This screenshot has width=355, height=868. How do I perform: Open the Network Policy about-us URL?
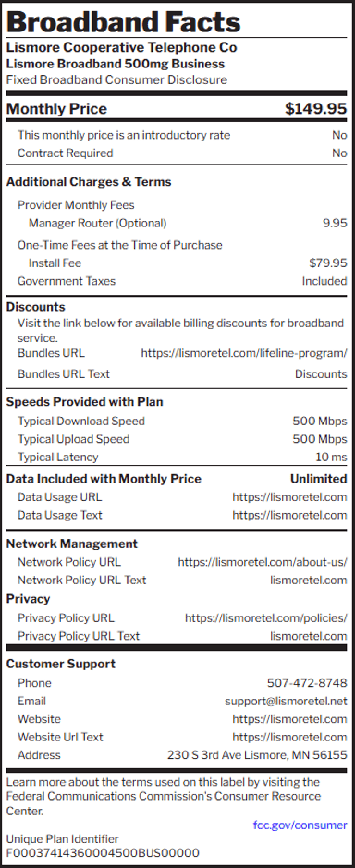pyautogui.click(x=263, y=562)
